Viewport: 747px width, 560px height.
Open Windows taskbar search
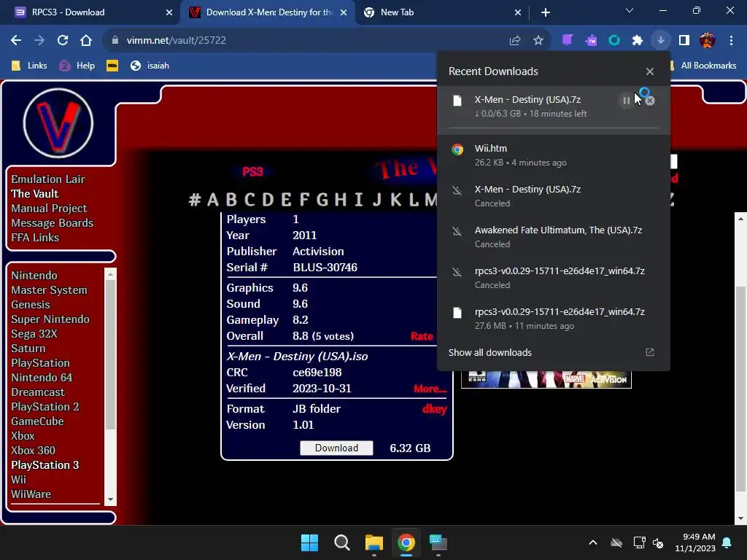342,542
